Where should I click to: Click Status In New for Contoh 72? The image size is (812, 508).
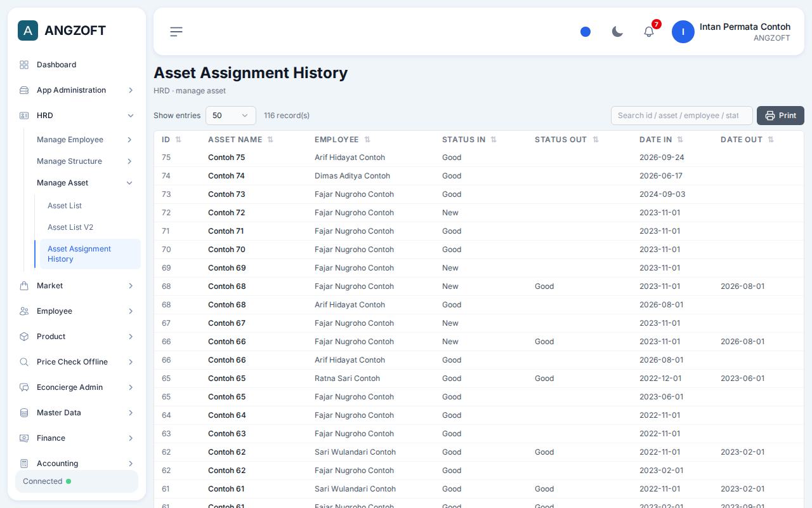(450, 213)
